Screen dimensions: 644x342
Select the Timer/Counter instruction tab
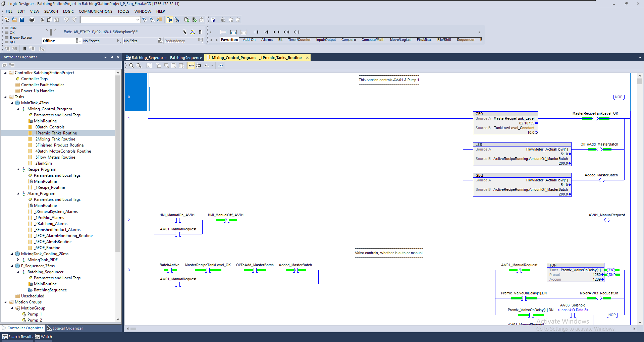point(299,40)
